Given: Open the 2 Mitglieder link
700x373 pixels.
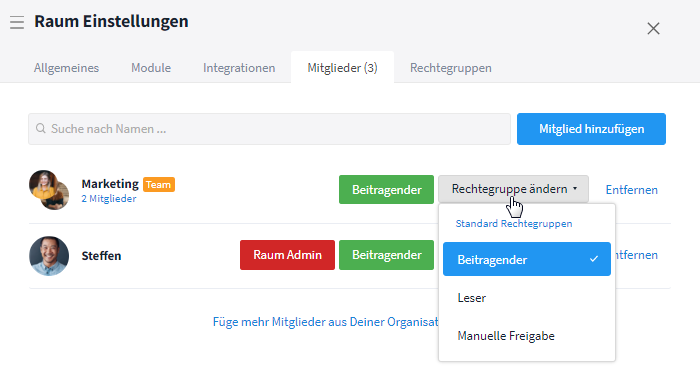Looking at the screenshot, I should [108, 199].
